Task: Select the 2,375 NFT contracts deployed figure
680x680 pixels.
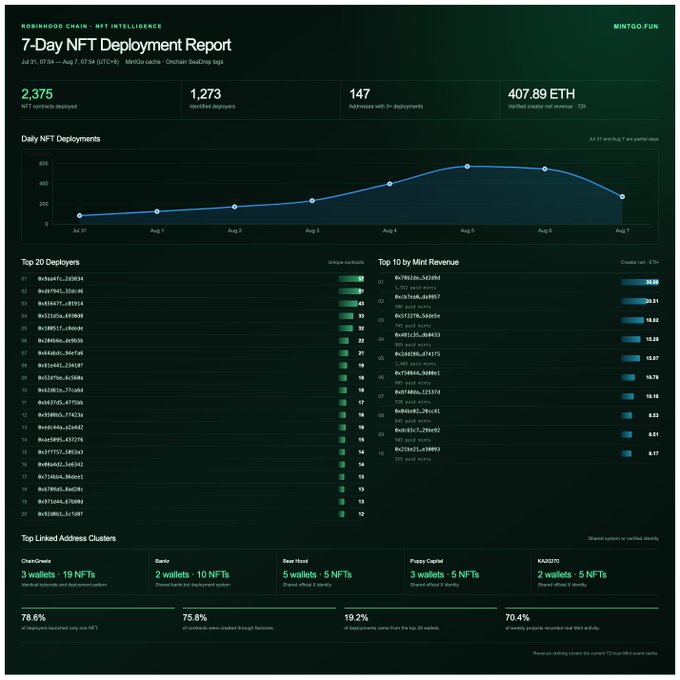Action: [x=37, y=94]
